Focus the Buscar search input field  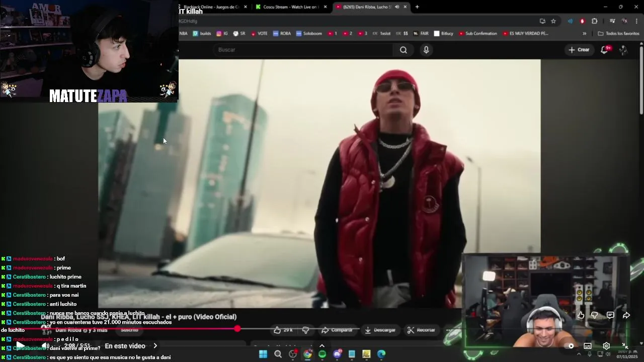303,50
